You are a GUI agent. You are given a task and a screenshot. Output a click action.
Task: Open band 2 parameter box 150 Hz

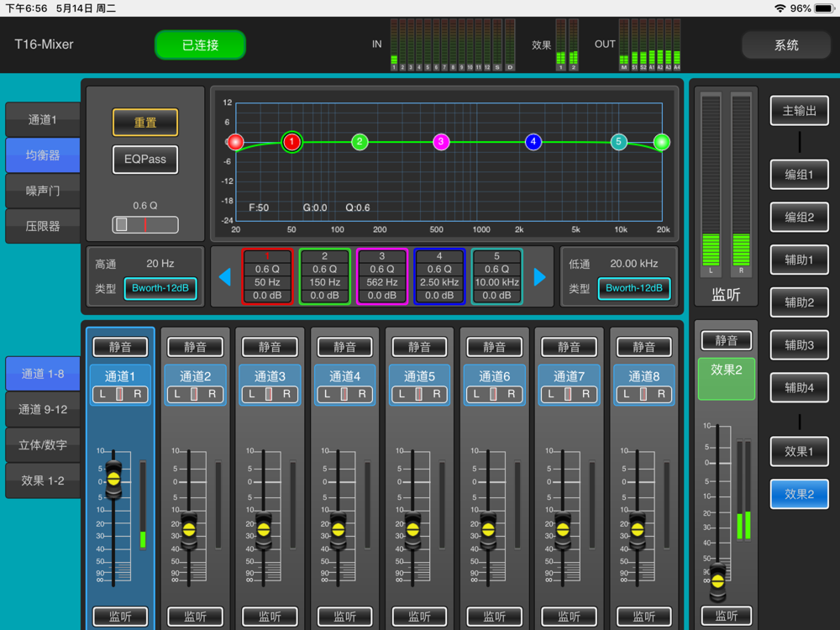click(x=324, y=276)
